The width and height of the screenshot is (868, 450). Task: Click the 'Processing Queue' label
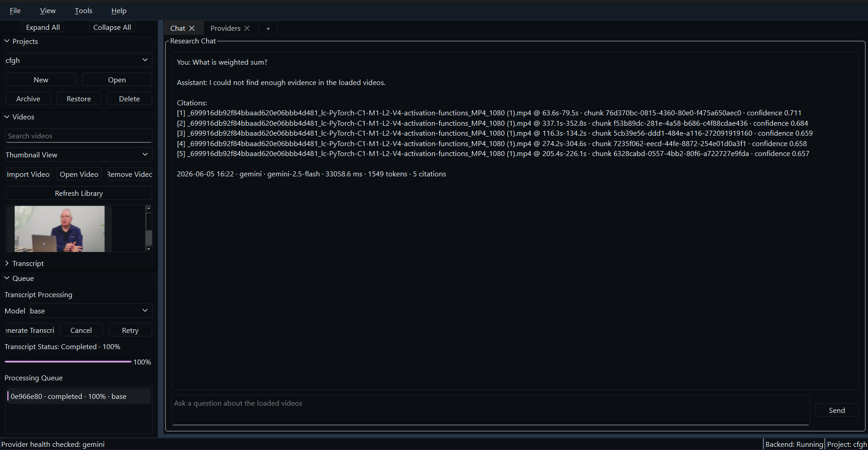(33, 378)
